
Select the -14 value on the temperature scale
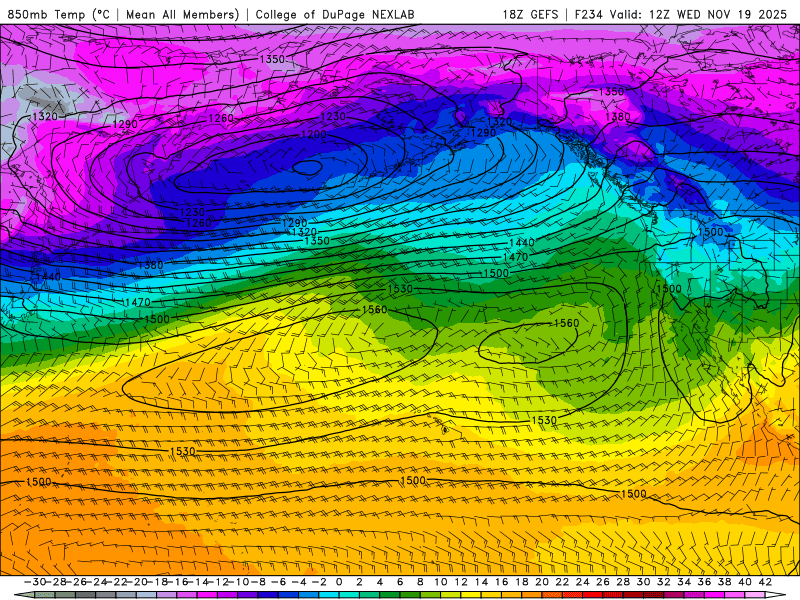[198, 582]
